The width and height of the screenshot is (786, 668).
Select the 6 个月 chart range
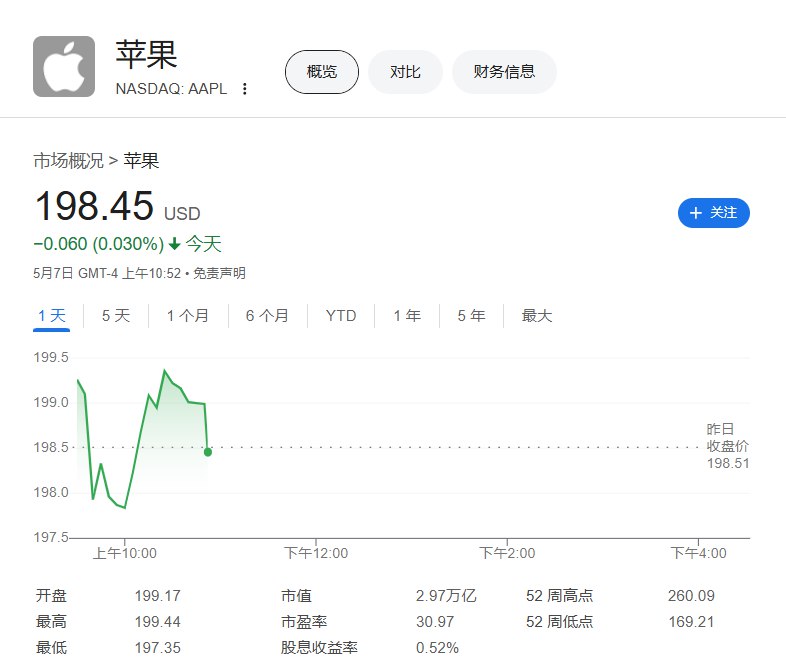click(267, 316)
